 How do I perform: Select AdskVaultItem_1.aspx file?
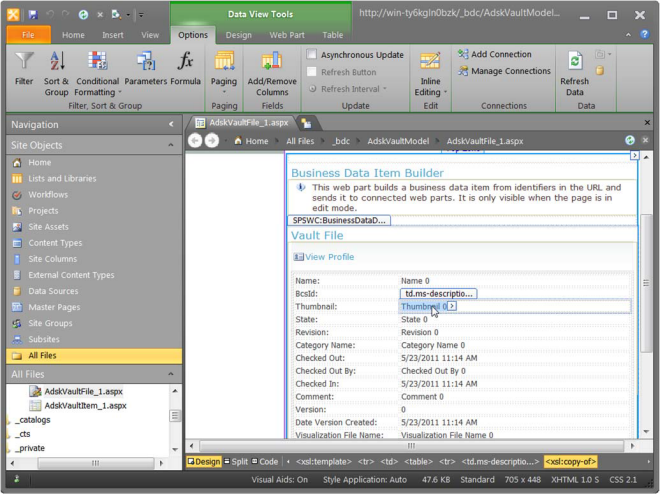coord(85,406)
